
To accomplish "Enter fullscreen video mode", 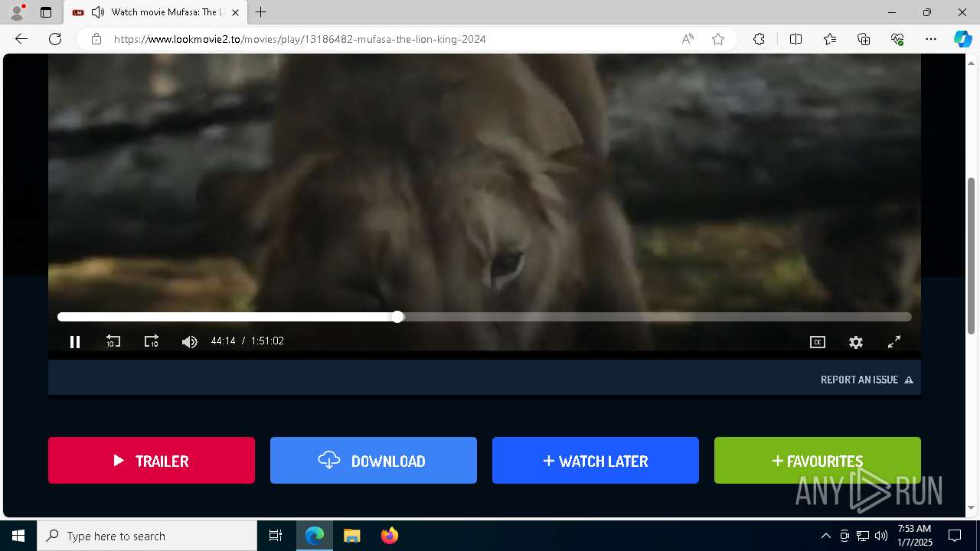I will 894,342.
